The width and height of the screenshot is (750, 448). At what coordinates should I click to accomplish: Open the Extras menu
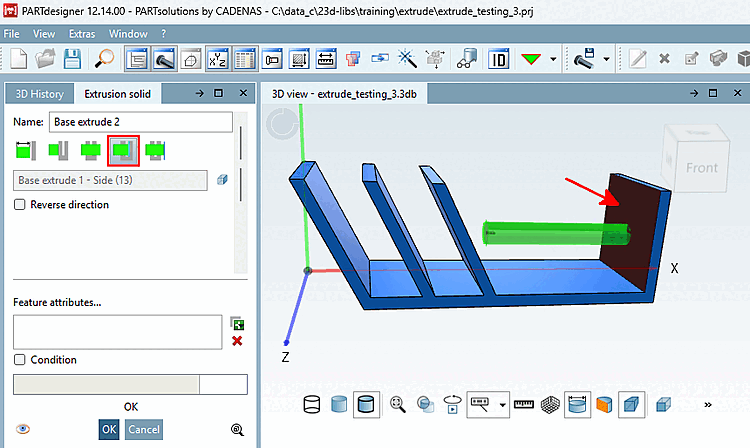pyautogui.click(x=82, y=34)
